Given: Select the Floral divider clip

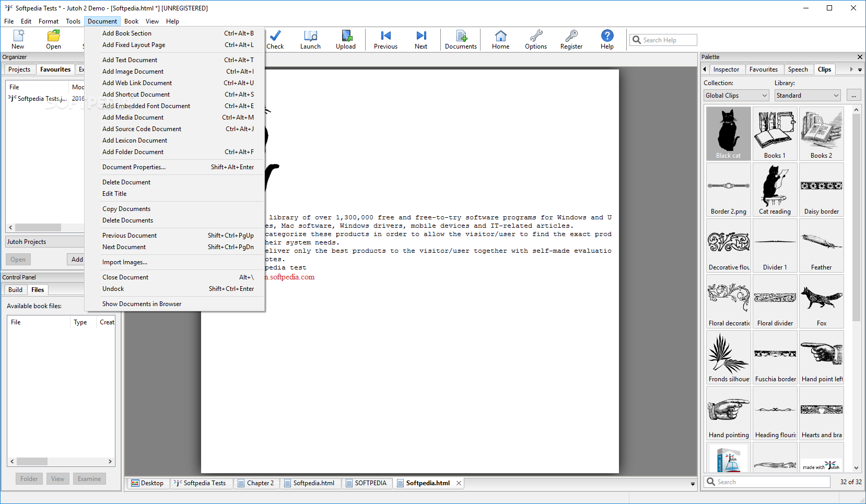Looking at the screenshot, I should (x=775, y=301).
